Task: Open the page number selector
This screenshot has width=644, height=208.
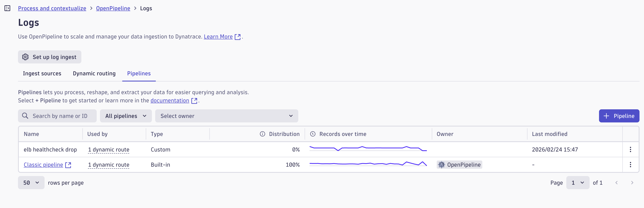Action: click(x=578, y=183)
